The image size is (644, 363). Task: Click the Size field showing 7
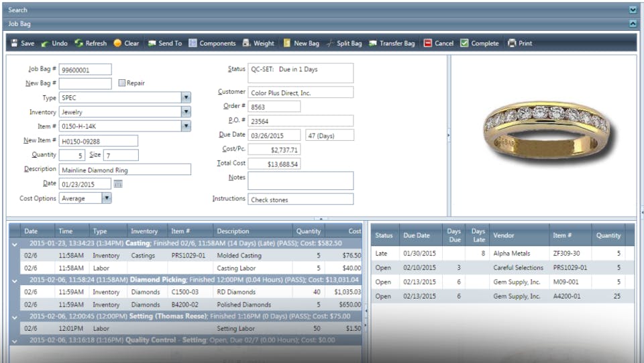click(x=121, y=155)
